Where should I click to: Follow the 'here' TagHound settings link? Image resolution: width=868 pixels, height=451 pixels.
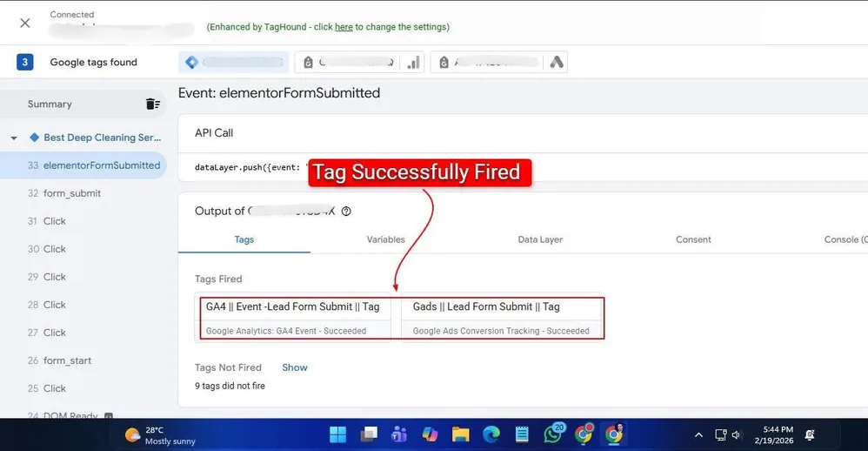click(x=344, y=27)
